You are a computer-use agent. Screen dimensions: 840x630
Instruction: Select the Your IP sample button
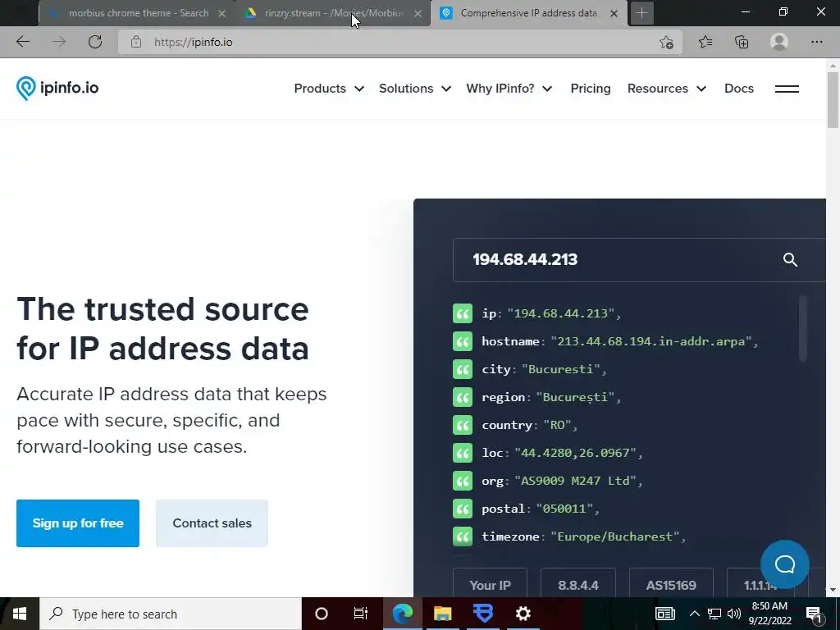pyautogui.click(x=491, y=584)
